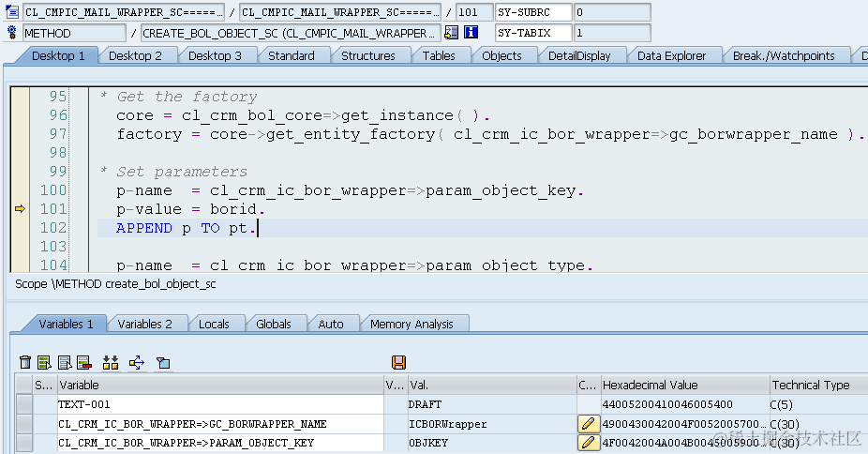
Task: Click the DRAFT value cell
Action: point(492,404)
